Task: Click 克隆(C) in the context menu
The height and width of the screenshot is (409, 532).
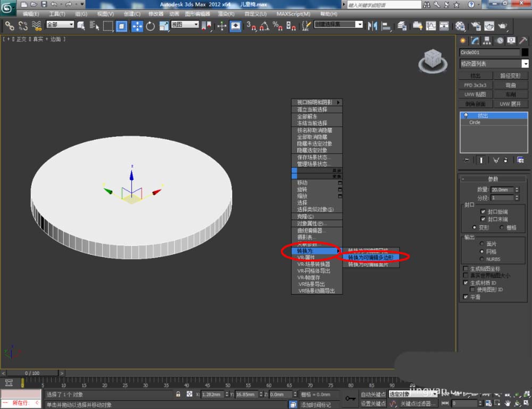Action: coord(305,216)
